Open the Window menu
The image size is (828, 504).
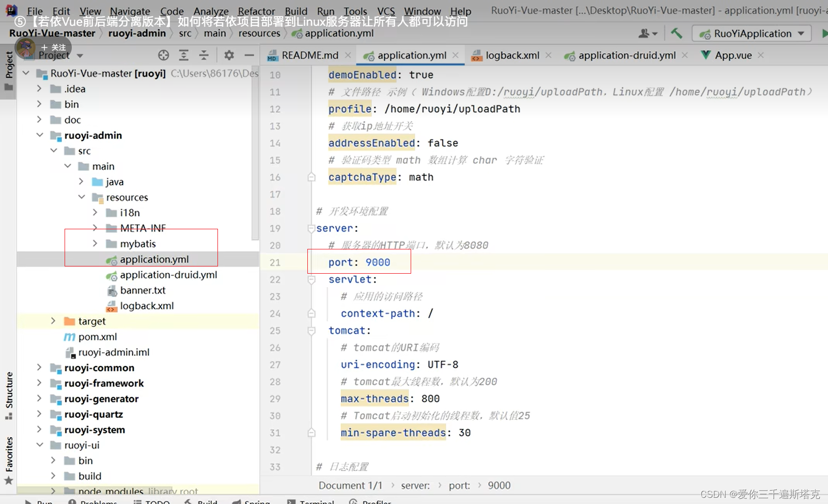pyautogui.click(x=423, y=11)
